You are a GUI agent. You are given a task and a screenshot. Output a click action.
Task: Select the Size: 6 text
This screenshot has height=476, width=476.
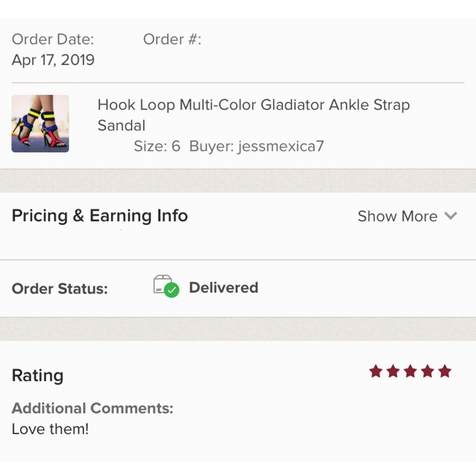(x=157, y=146)
